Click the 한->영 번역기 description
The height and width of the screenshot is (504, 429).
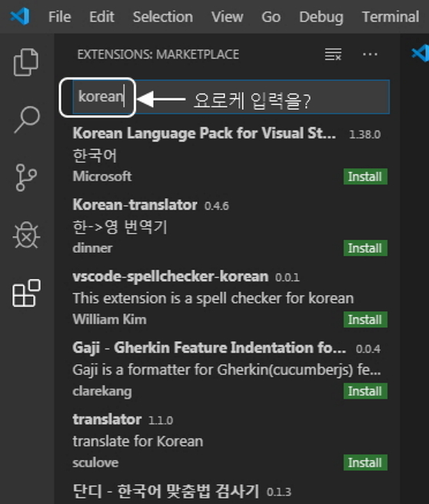click(x=120, y=227)
